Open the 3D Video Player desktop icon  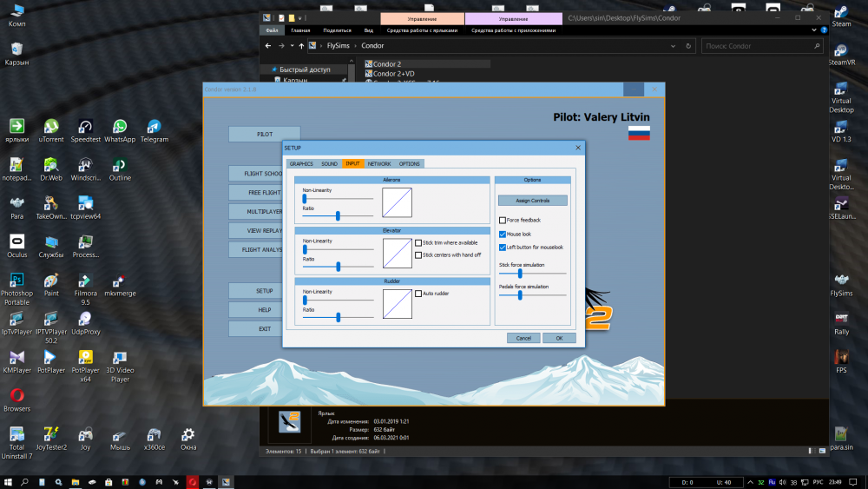(120, 366)
